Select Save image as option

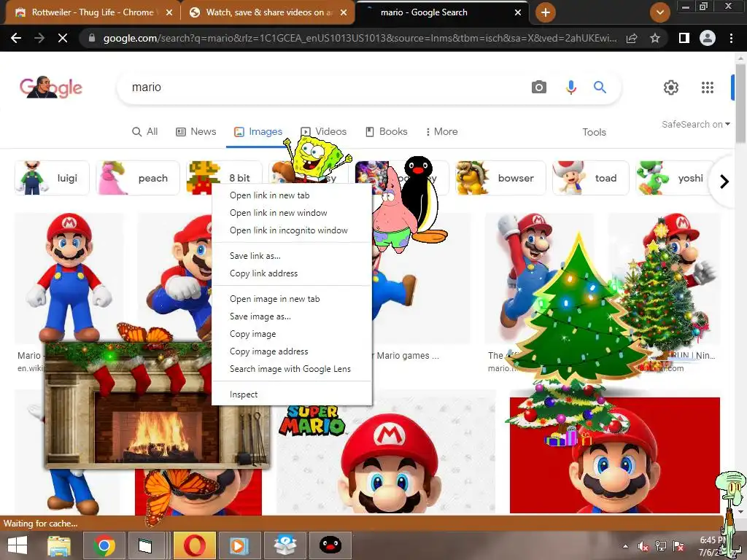coord(292,316)
